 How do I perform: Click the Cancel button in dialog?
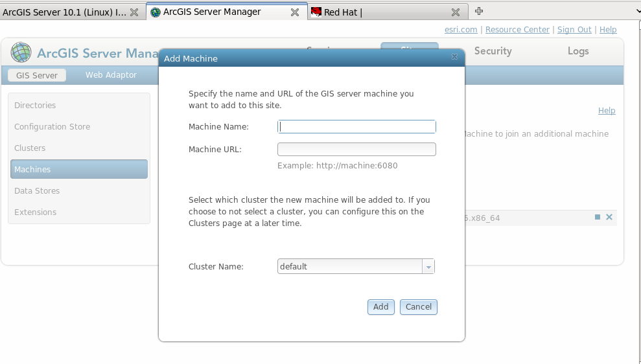coord(418,307)
